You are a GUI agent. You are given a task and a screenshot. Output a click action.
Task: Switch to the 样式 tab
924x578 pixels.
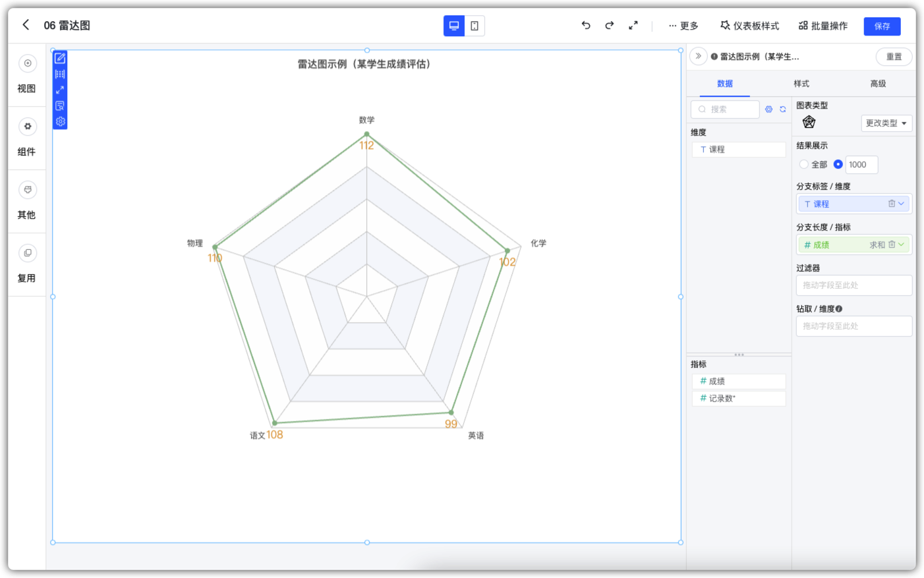click(x=801, y=84)
